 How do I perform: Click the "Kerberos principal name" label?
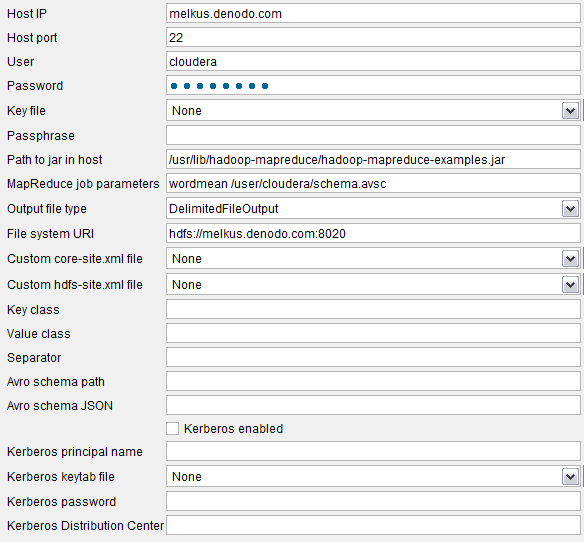click(x=74, y=451)
